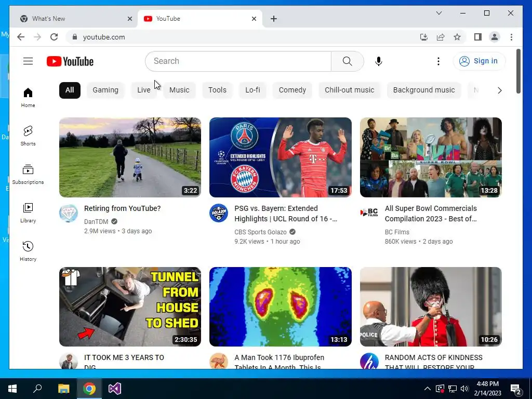The width and height of the screenshot is (532, 399).
Task: Click CBS Sports Golazo channel name
Action: tap(260, 232)
